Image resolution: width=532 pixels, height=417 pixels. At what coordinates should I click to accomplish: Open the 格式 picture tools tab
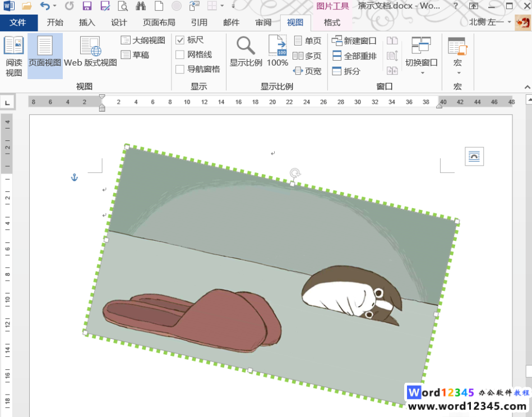[x=332, y=22]
